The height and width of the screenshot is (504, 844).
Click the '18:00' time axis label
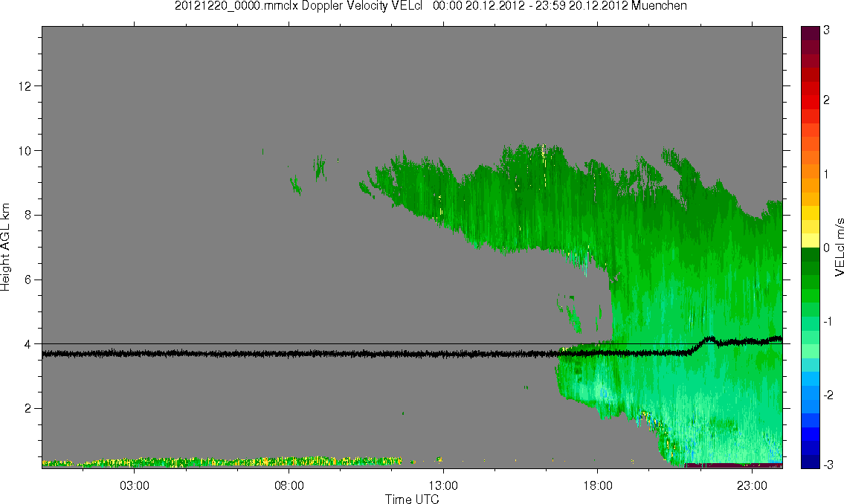click(x=598, y=485)
